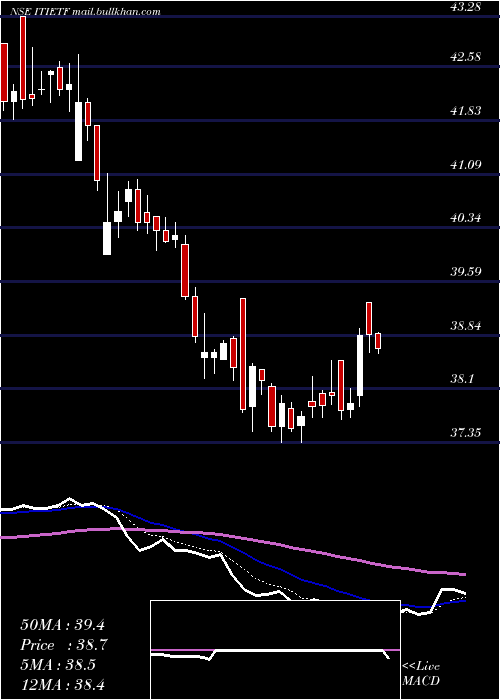
Task: Click the 37.35 price axis label
Action: pos(466,432)
